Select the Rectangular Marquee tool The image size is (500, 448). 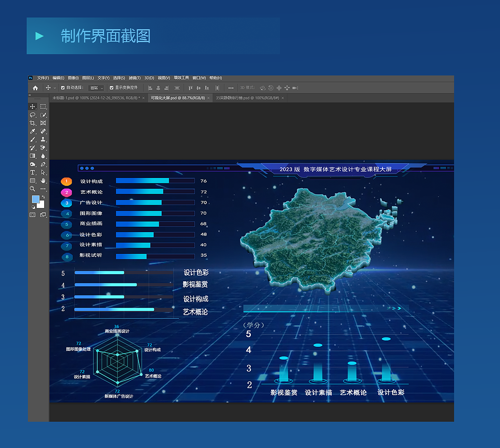click(x=43, y=107)
